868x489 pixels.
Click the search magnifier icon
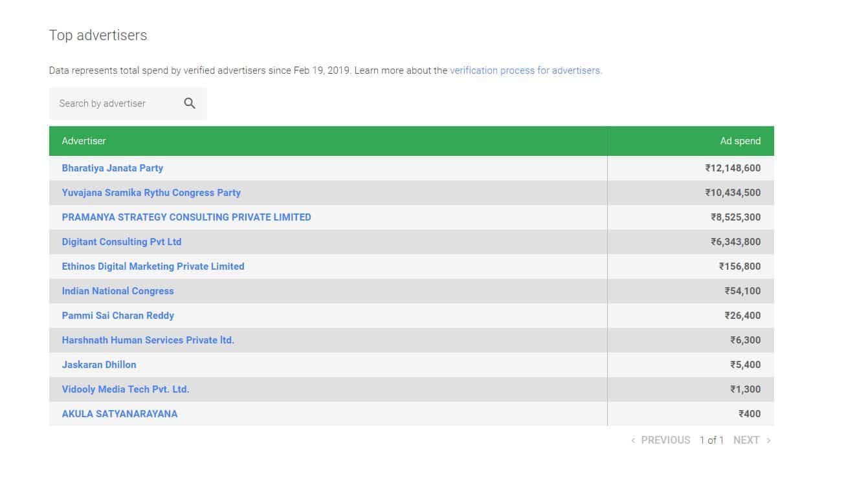(x=190, y=103)
